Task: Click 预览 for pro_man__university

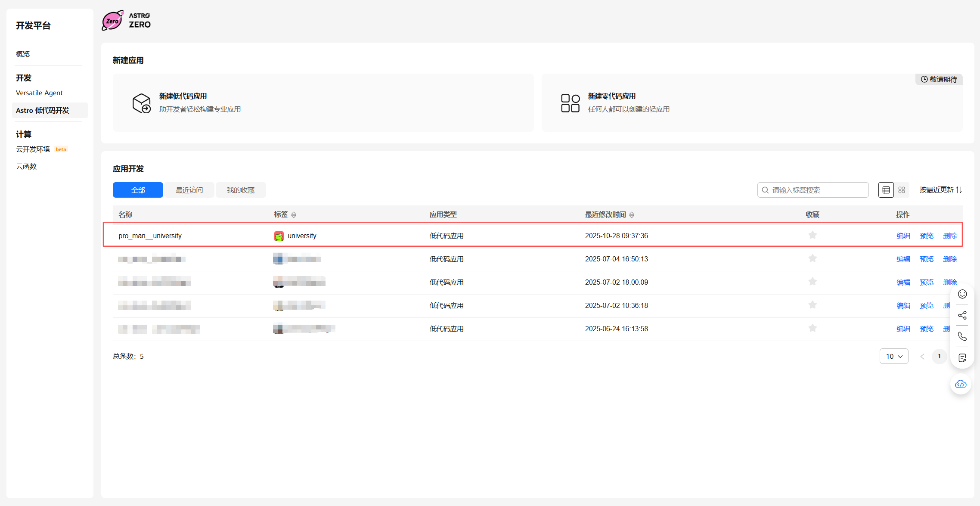Action: click(926, 236)
